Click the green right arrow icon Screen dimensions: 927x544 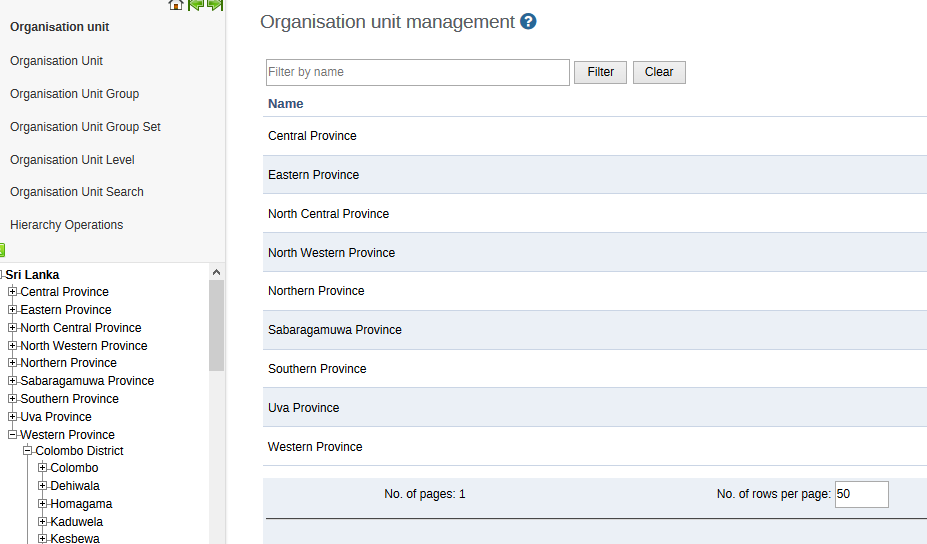point(214,5)
